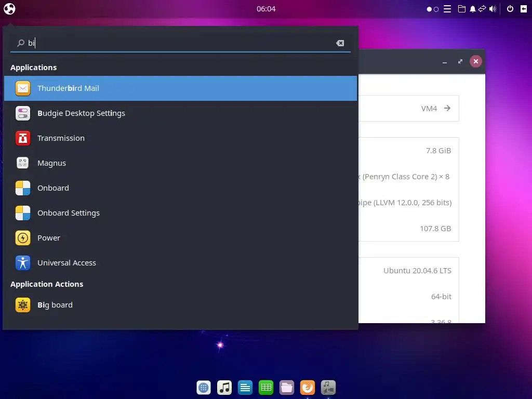The image size is (532, 399).
Task: Select the LLVM 12.0.0 graphics text
Action: (x=405, y=203)
